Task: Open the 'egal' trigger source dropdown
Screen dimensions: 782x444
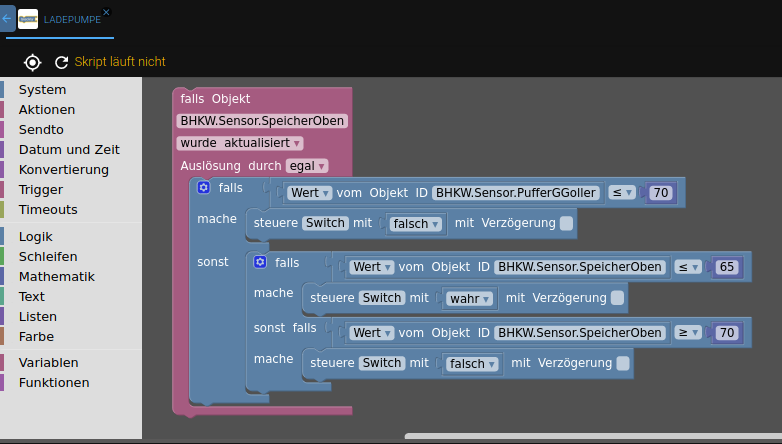Action: click(307, 166)
